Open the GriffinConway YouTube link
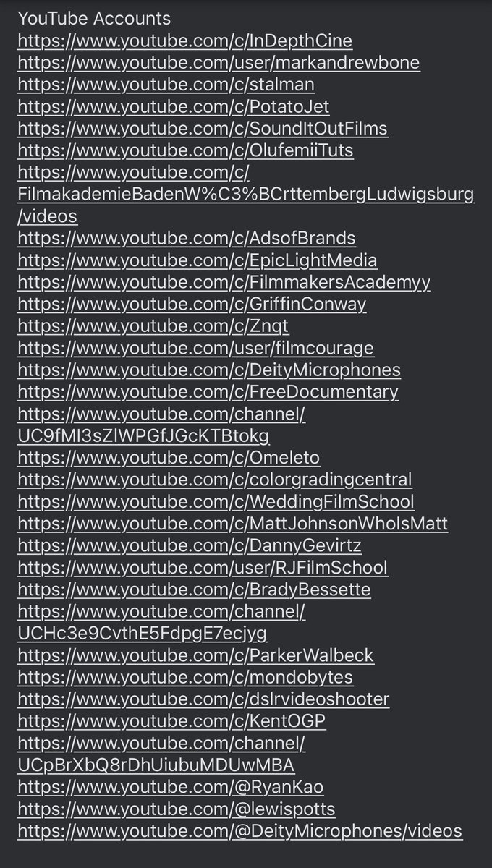Viewport: 492px width, 868px height. (192, 304)
